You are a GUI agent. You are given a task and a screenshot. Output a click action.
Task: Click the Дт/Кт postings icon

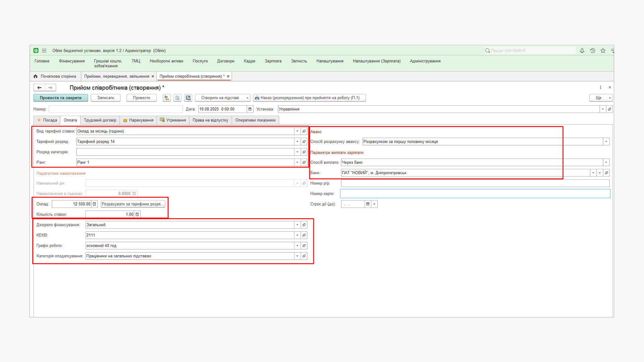[x=167, y=98]
